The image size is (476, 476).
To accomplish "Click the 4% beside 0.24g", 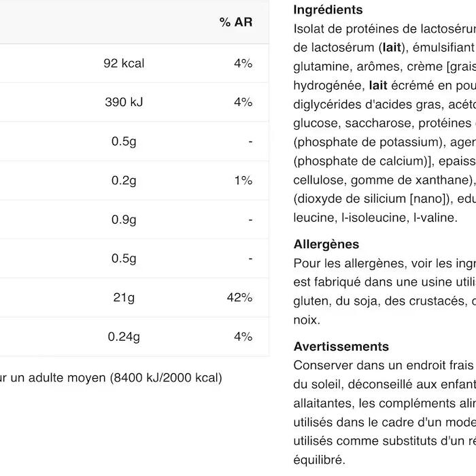I will click(243, 337).
